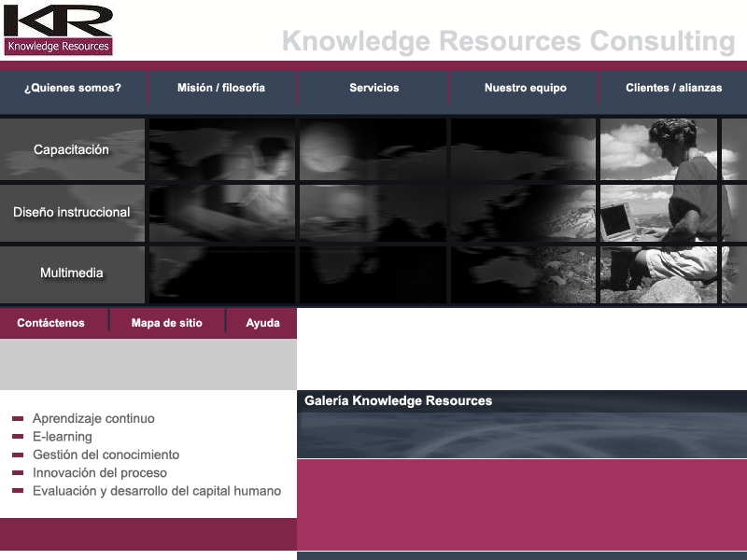Screen dimensions: 747x560
Task: View the Mapa de sitio page
Action: coord(167,323)
